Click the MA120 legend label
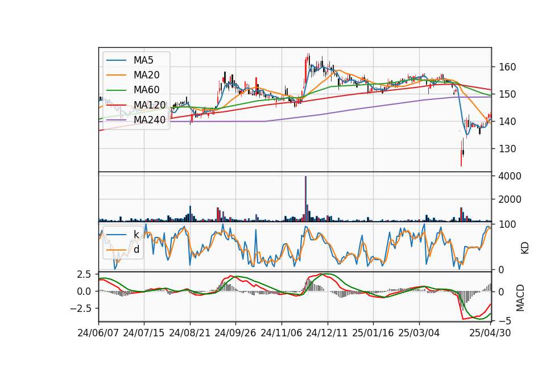The width and height of the screenshot is (546, 392). 150,105
